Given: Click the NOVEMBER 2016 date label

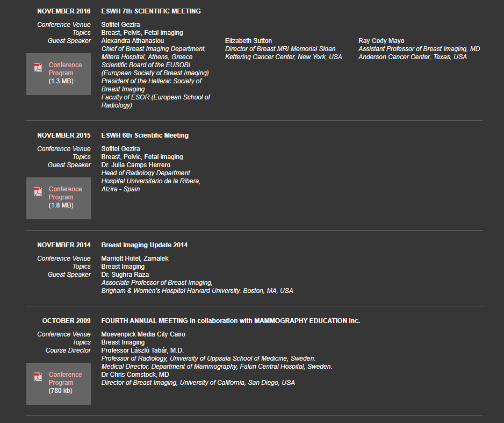Looking at the screenshot, I should click(63, 11).
